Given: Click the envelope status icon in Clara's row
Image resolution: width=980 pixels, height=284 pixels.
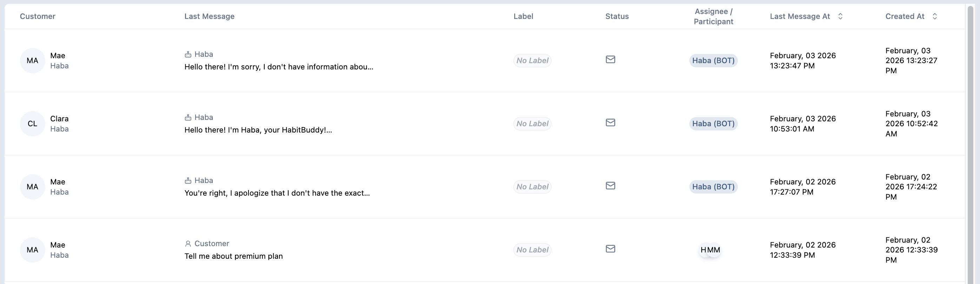Looking at the screenshot, I should click(x=610, y=122).
